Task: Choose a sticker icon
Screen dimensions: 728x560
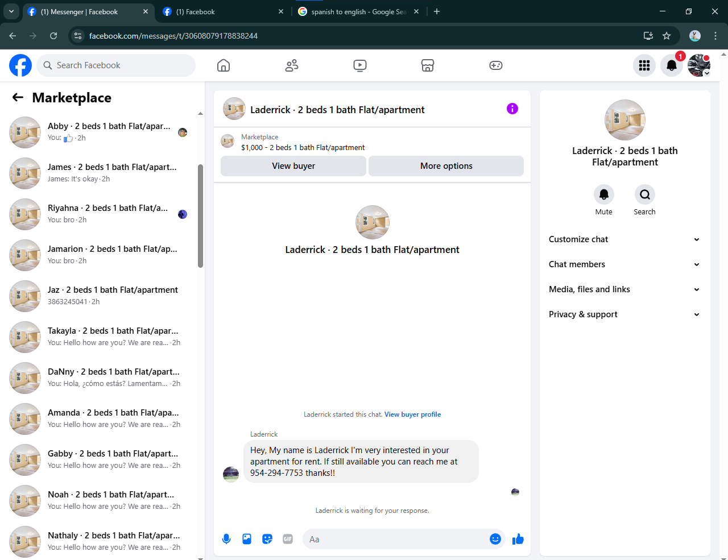Action: click(x=267, y=539)
